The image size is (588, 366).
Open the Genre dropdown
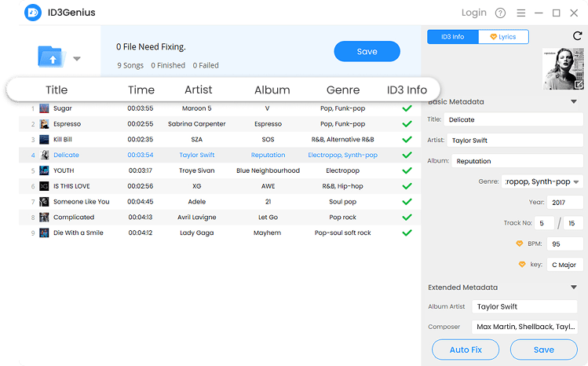542,182
